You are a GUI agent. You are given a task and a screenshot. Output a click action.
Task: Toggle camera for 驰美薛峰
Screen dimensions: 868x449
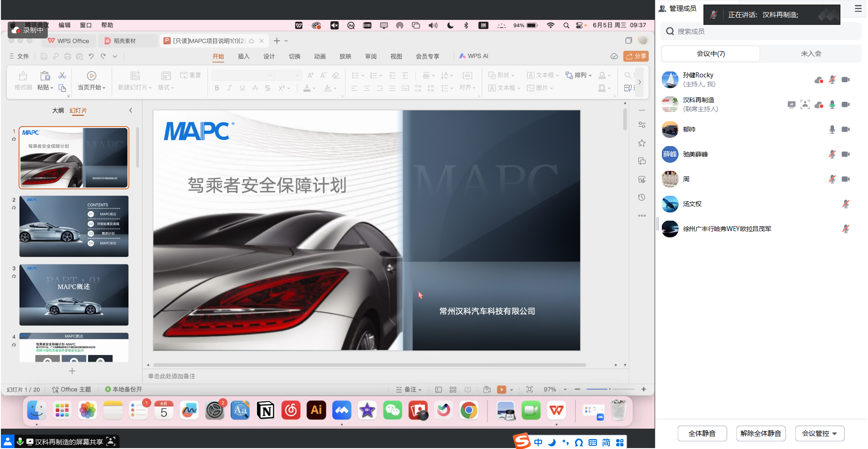pos(846,155)
